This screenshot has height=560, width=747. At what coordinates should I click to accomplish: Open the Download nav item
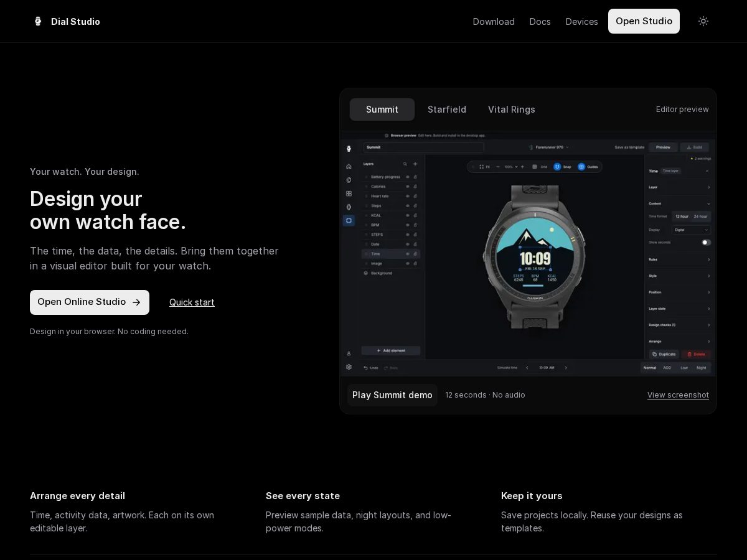(x=494, y=22)
